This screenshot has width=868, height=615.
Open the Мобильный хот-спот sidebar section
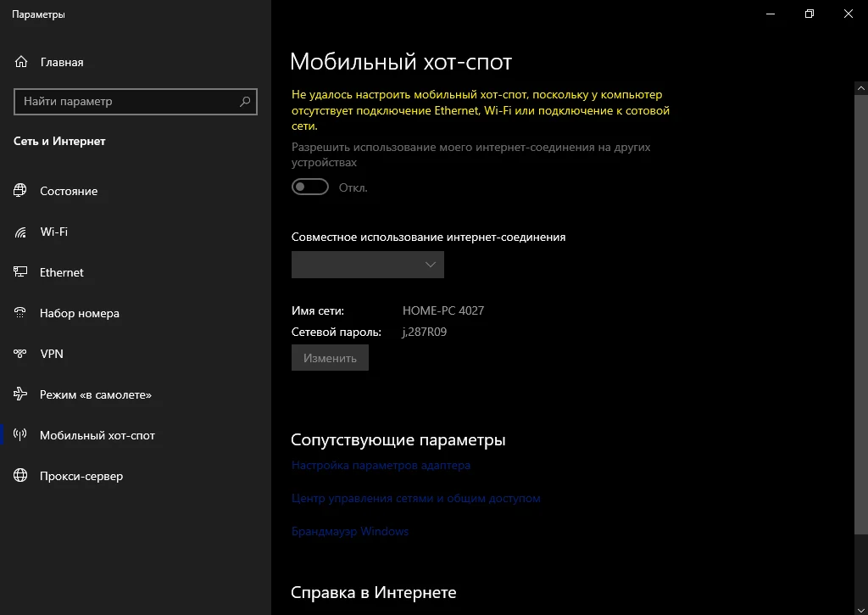pyautogui.click(x=97, y=435)
